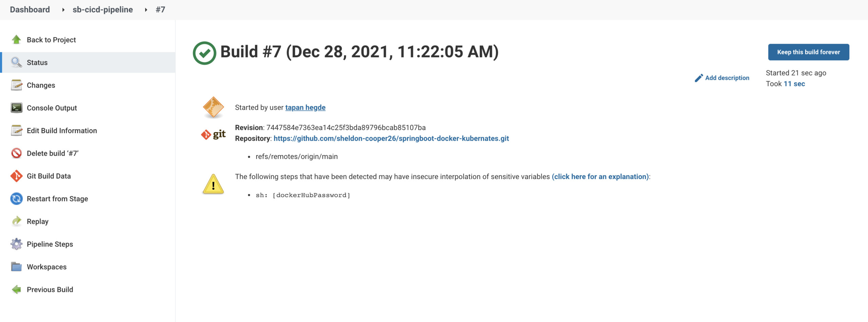868x322 pixels.
Task: Click the Previous Build green arrow icon
Action: click(16, 289)
